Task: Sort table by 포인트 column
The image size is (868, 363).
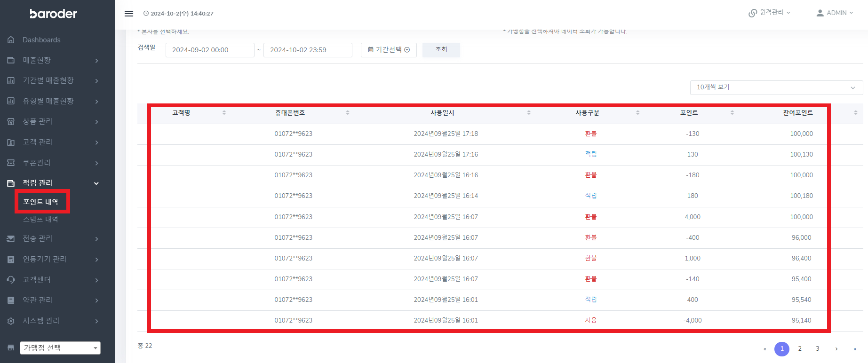Action: click(x=732, y=113)
